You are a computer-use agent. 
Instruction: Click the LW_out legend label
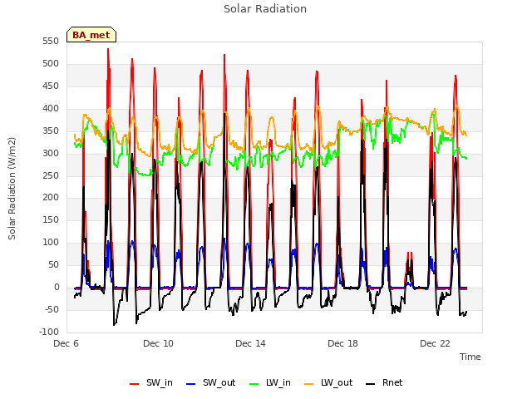click(337, 382)
